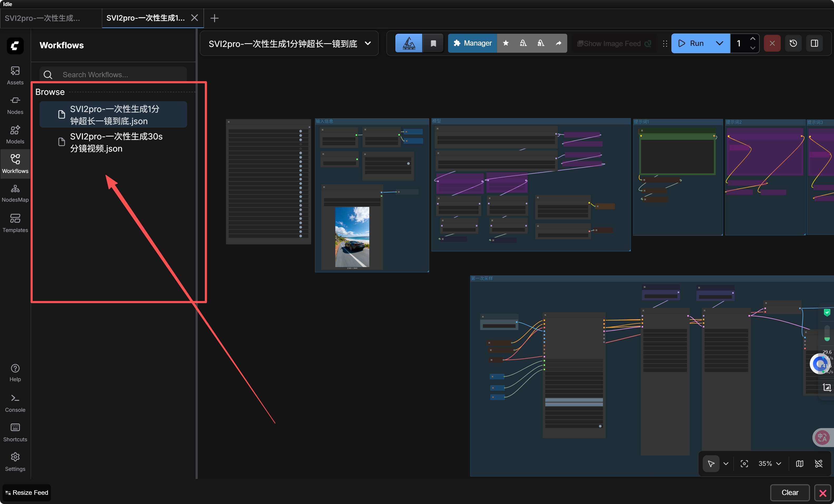Toggle link visibility icon in canvas toolbar
This screenshot has width=834, height=504.
818,463
